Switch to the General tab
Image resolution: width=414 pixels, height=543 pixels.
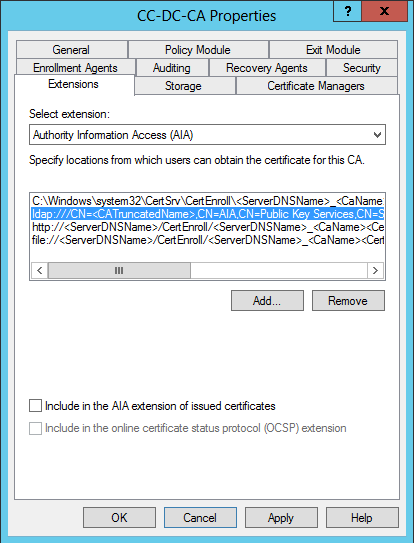click(x=71, y=50)
